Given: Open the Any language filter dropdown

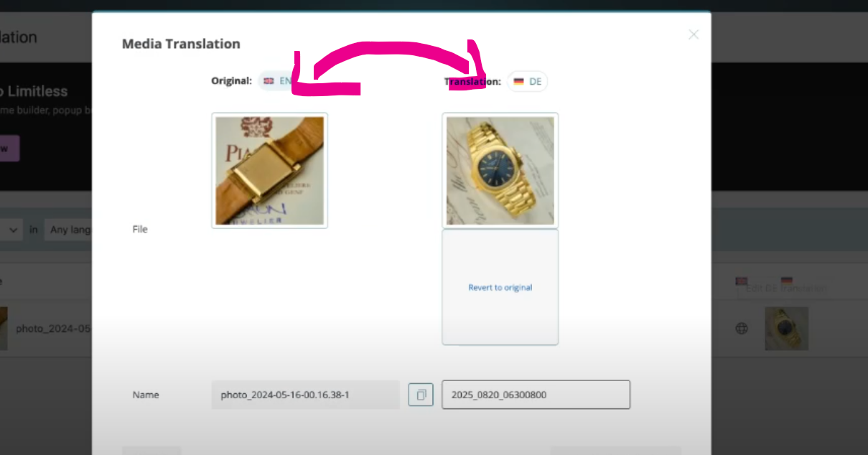Looking at the screenshot, I should [x=68, y=230].
